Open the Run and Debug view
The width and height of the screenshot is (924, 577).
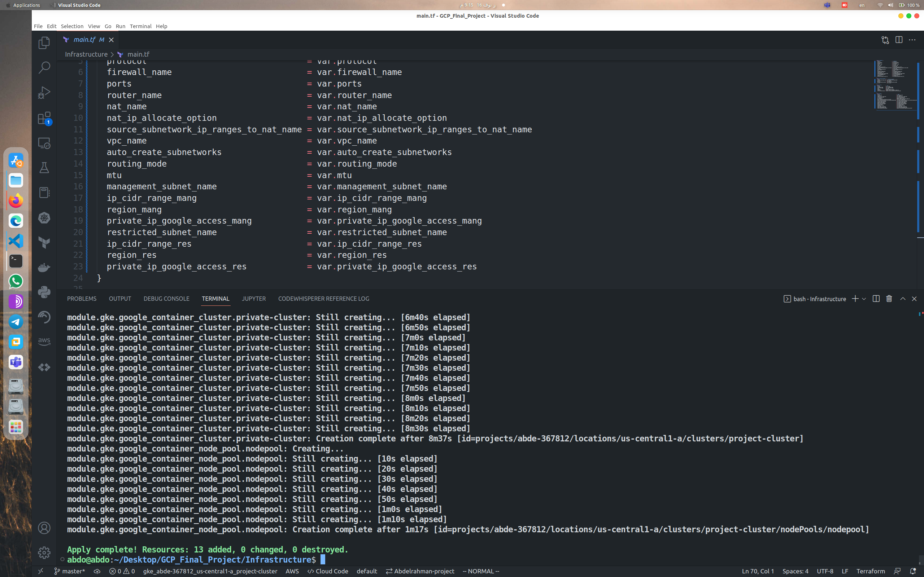pos(44,92)
